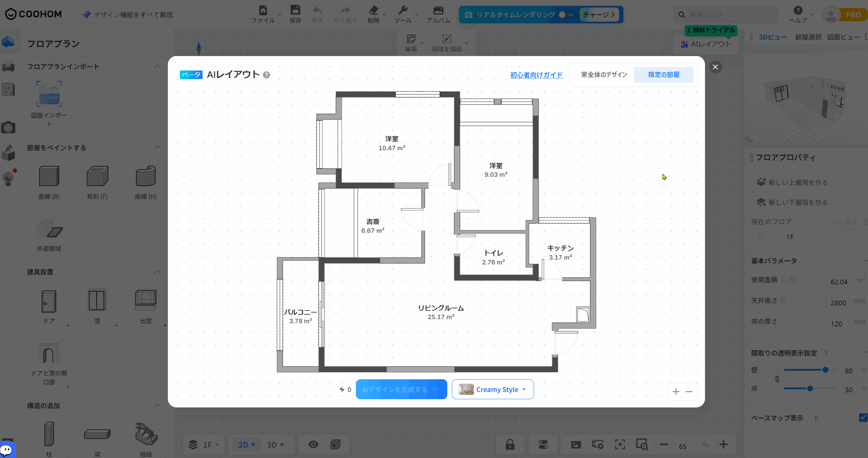Adjust the 壁 transparency slider
Viewport: 868px width, 458px height.
click(825, 370)
